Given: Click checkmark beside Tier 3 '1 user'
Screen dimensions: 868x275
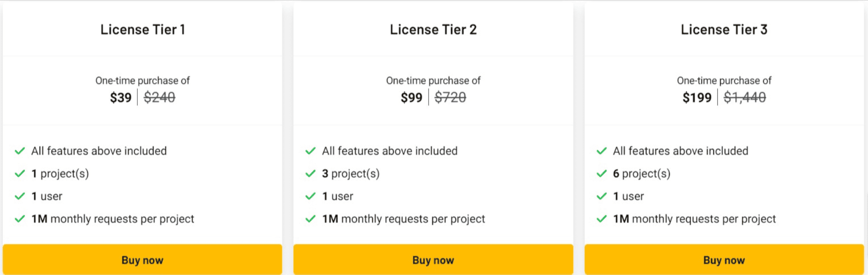Looking at the screenshot, I should [602, 196].
